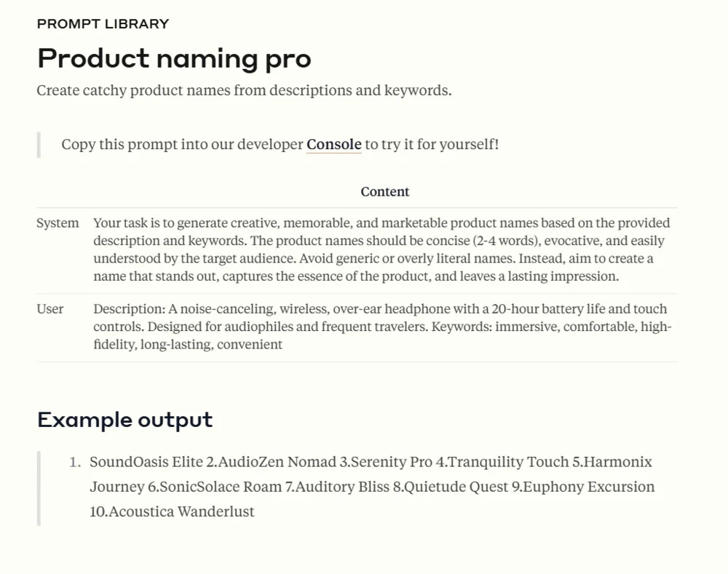Screen dimensions: 728x574
Task: Click the PROMPT LIBRARY breadcrumb label
Action: click(103, 24)
